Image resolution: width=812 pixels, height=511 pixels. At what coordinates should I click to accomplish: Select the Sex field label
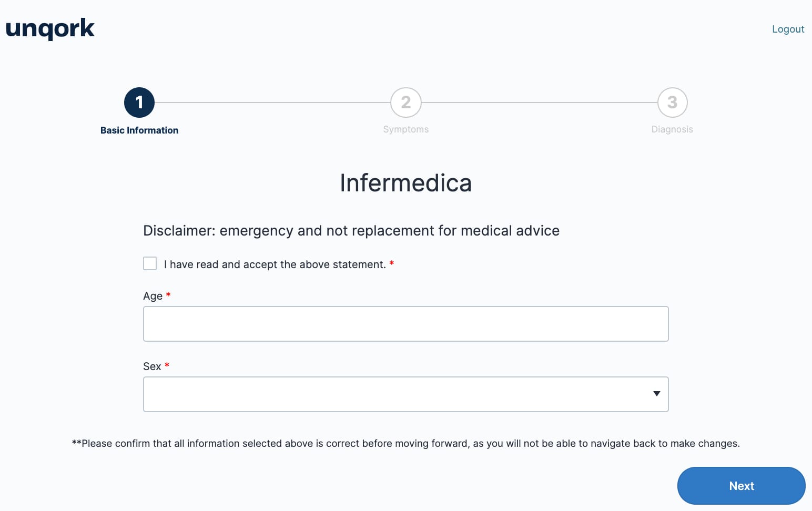[x=152, y=366]
